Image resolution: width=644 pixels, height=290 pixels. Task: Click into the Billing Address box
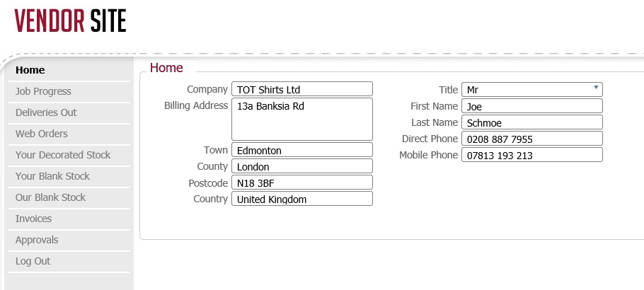[301, 119]
